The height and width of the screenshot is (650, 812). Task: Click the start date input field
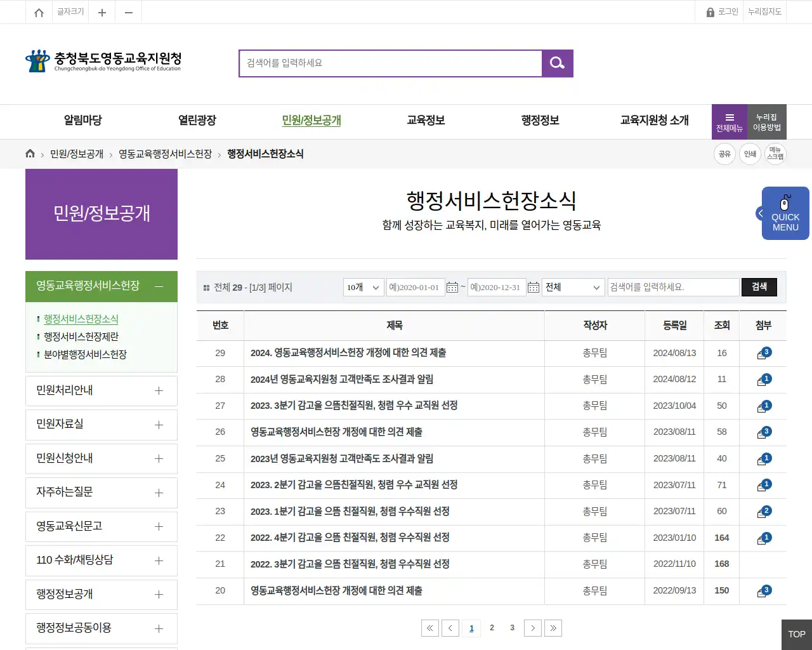[x=416, y=288]
